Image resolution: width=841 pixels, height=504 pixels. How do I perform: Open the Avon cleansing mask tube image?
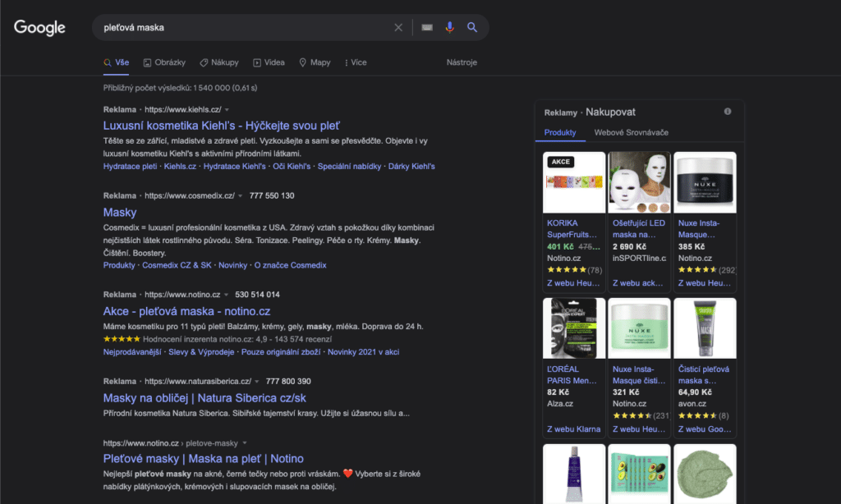pyautogui.click(x=705, y=328)
